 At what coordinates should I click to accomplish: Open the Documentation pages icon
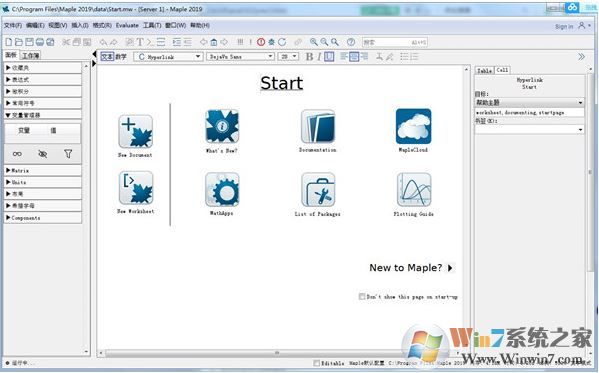point(318,126)
